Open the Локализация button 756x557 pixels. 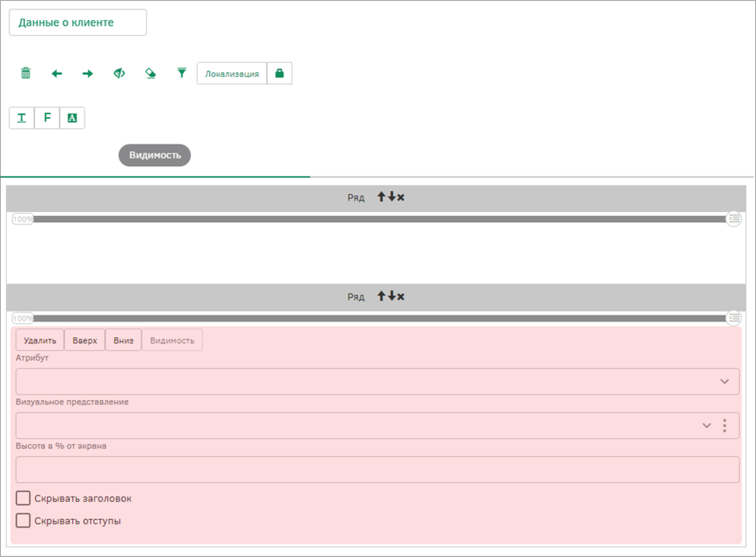coord(232,73)
